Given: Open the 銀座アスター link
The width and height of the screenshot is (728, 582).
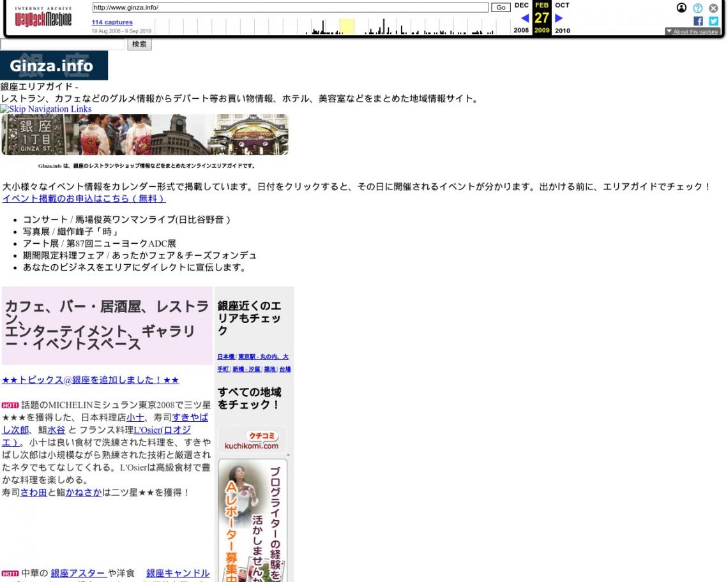Looking at the screenshot, I should [x=78, y=574].
